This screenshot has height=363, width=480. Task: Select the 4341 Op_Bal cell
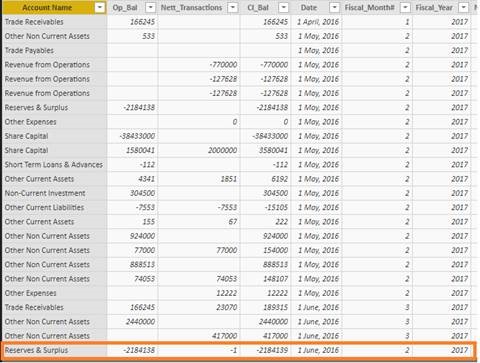[x=133, y=179]
